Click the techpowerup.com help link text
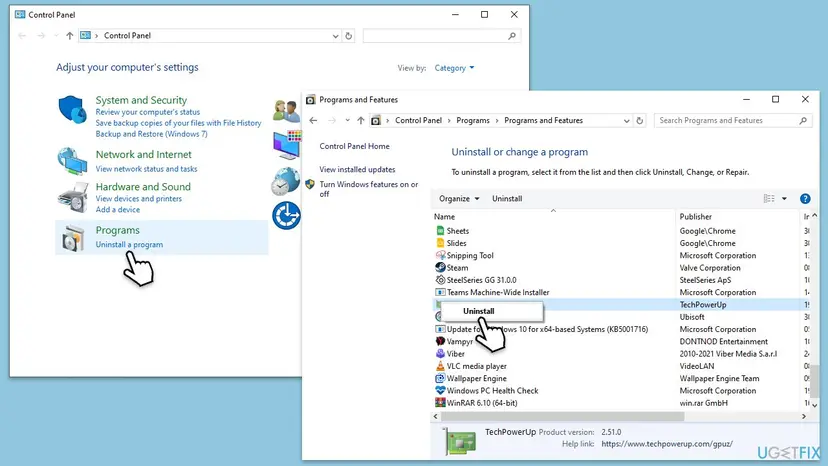The width and height of the screenshot is (828, 466). coord(666,444)
